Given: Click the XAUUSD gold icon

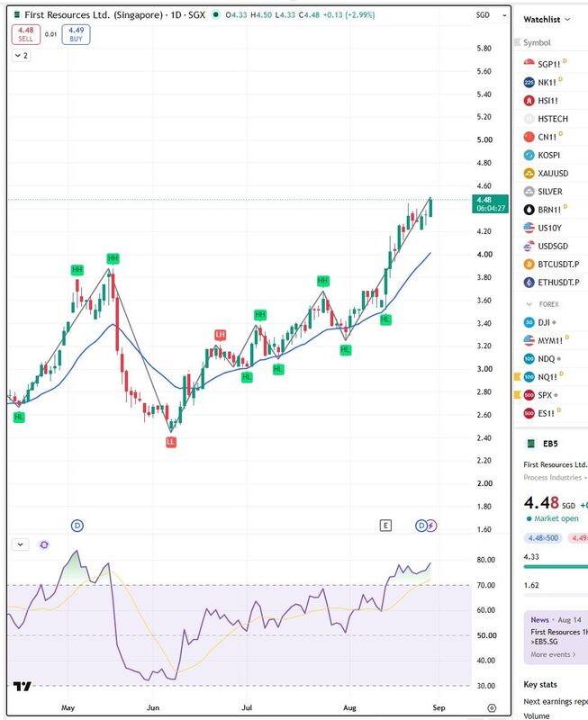Looking at the screenshot, I should [x=529, y=174].
